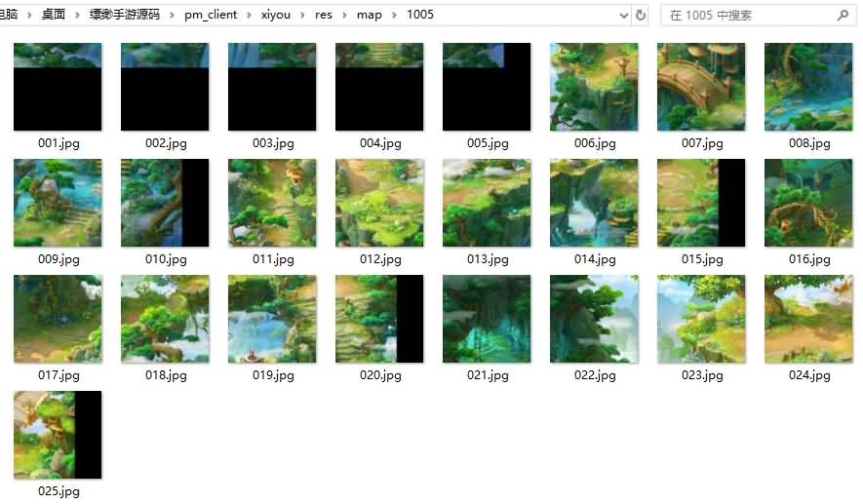The height and width of the screenshot is (504, 863).
Task: Expand the chevron after pm_client breadcrumb
Action: coord(251,16)
